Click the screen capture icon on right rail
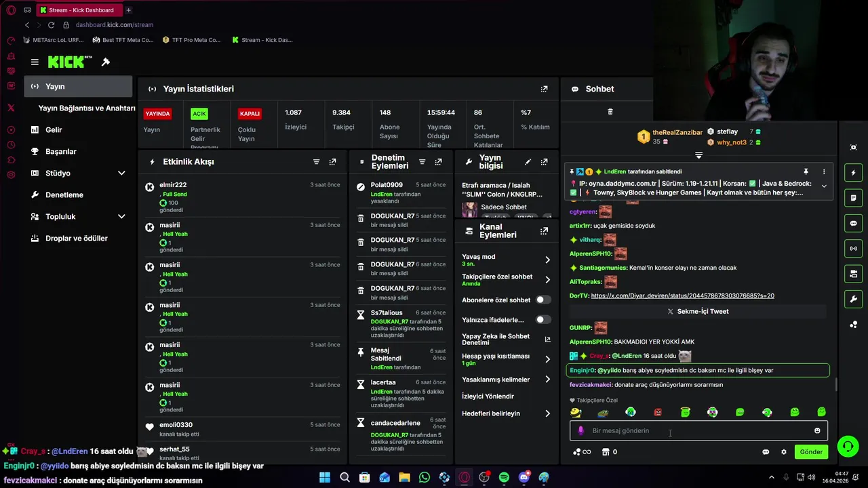Image resolution: width=868 pixels, height=488 pixels. coord(853,147)
